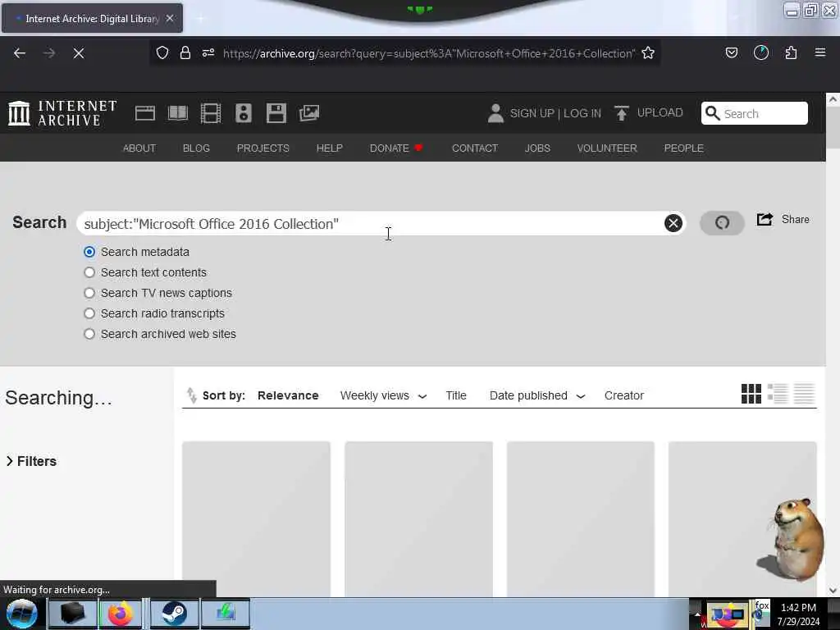
Task: Click into the main search query box
Action: (x=381, y=223)
